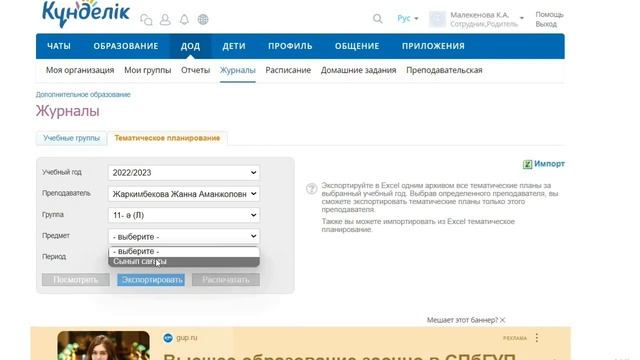Screen dimensions: 640x360
Task: Open the Учебный год 2022/2023 dropdown
Action: (x=184, y=173)
